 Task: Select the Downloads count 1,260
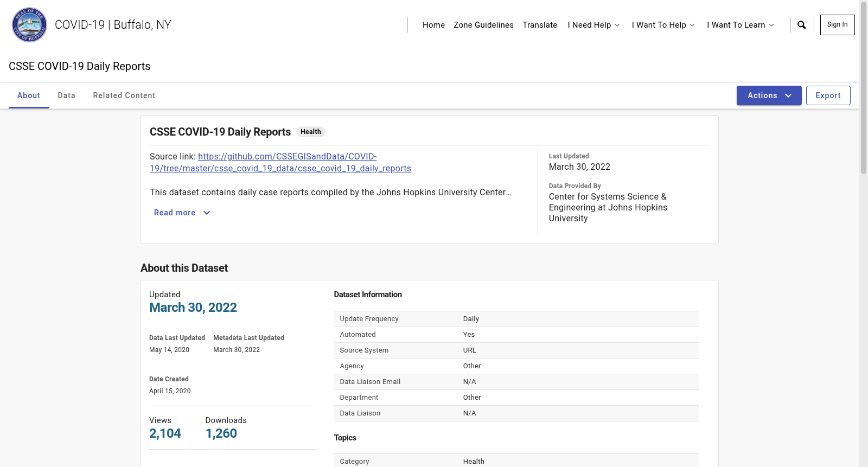click(x=221, y=433)
